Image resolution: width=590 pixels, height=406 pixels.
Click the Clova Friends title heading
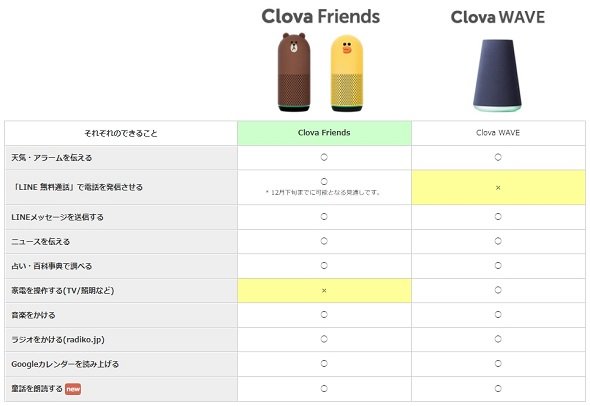(x=321, y=17)
